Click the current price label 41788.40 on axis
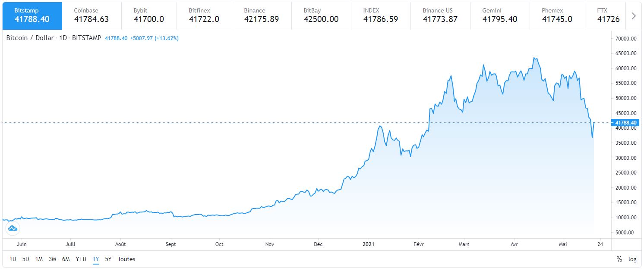644x271 pixels. (x=625, y=123)
